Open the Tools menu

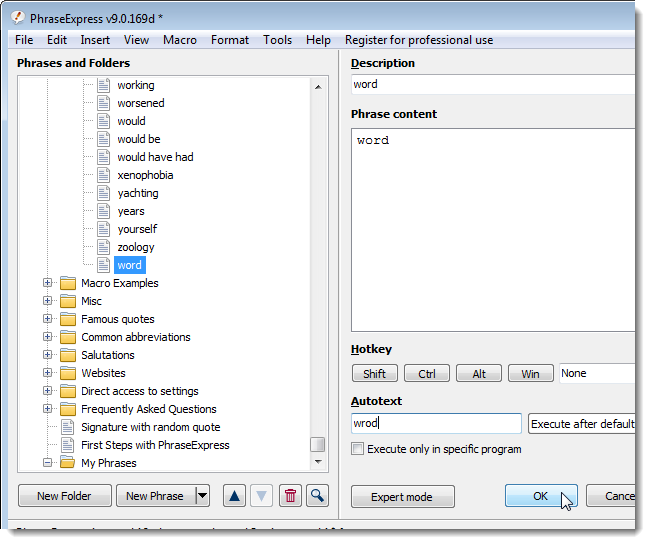tap(277, 40)
